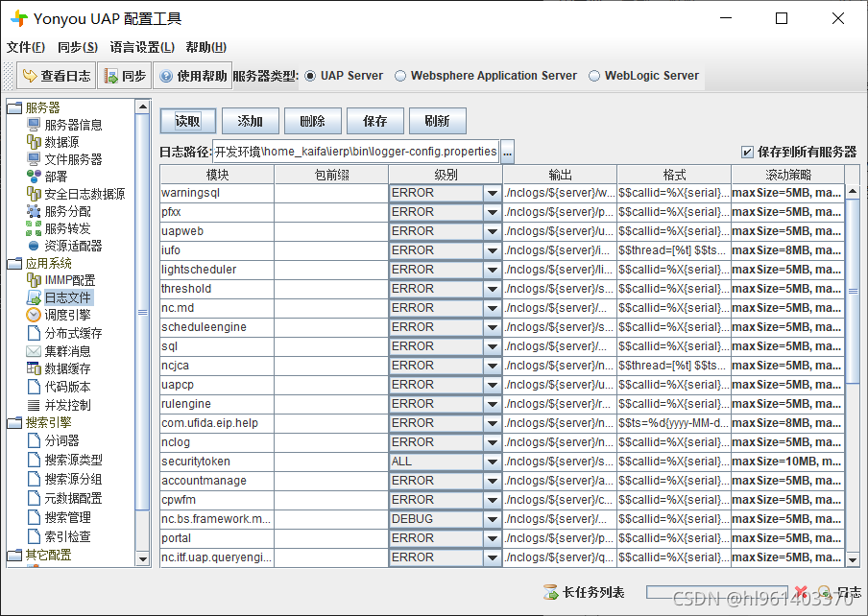
Task: Open 并发控制 node icon
Action: [34, 405]
